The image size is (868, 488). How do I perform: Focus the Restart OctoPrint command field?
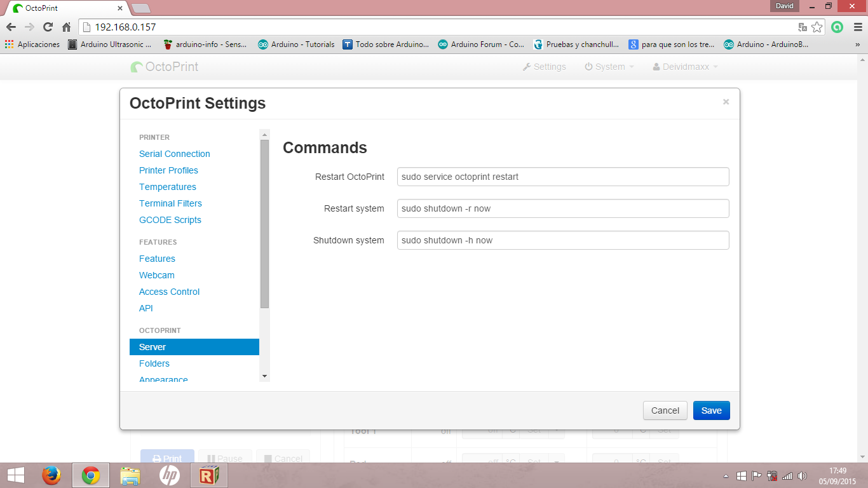[x=563, y=177]
